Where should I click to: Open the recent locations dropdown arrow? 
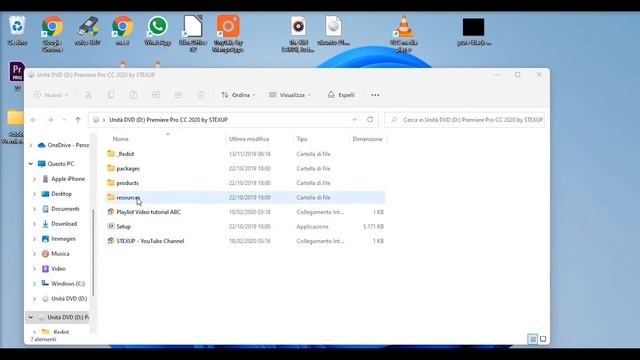point(64,120)
